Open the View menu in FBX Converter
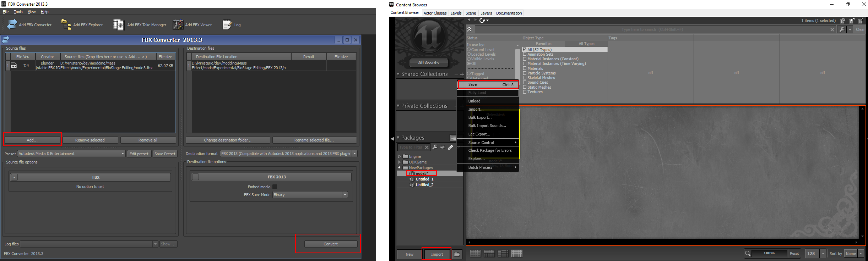The height and width of the screenshot is (261, 868). pyautogui.click(x=32, y=12)
